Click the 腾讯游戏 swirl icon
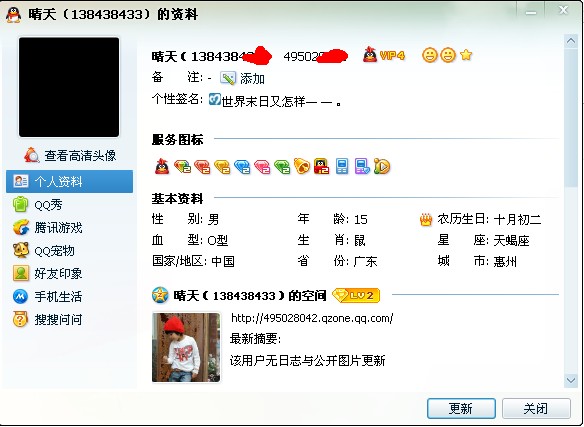 (20, 227)
